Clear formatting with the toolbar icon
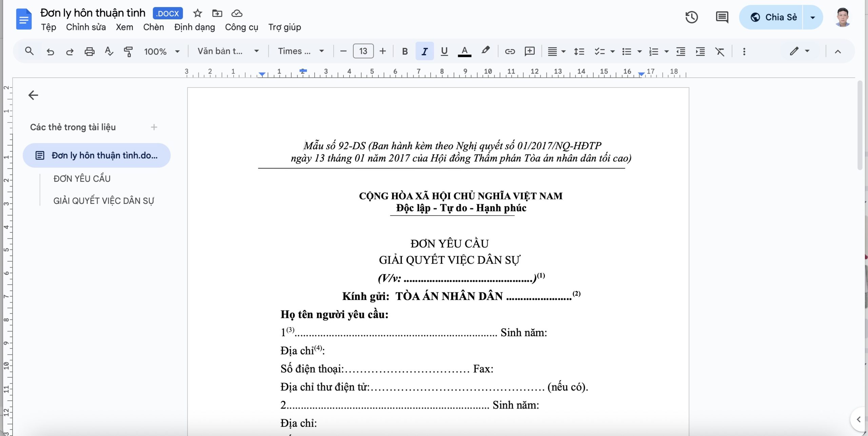Image resolution: width=868 pixels, height=436 pixels. tap(719, 52)
